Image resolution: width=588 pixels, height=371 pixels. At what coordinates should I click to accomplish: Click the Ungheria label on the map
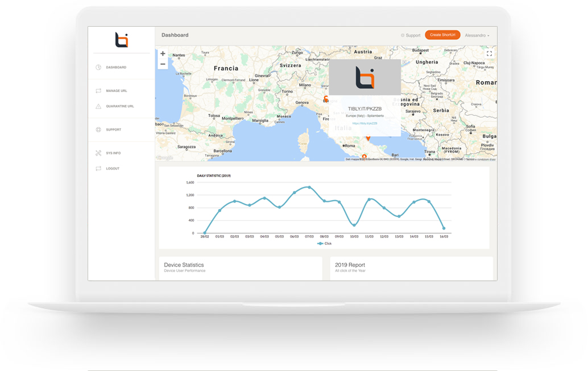426,62
